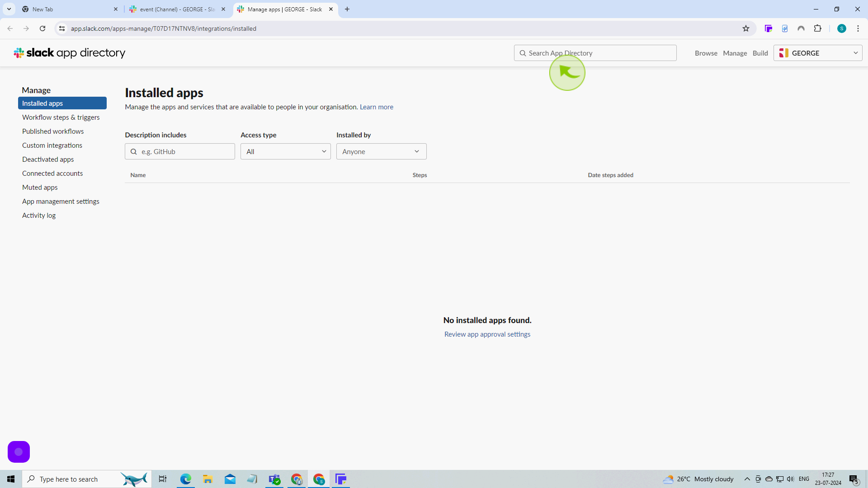Image resolution: width=868 pixels, height=488 pixels.
Task: Open the notification center icon
Action: (x=854, y=479)
